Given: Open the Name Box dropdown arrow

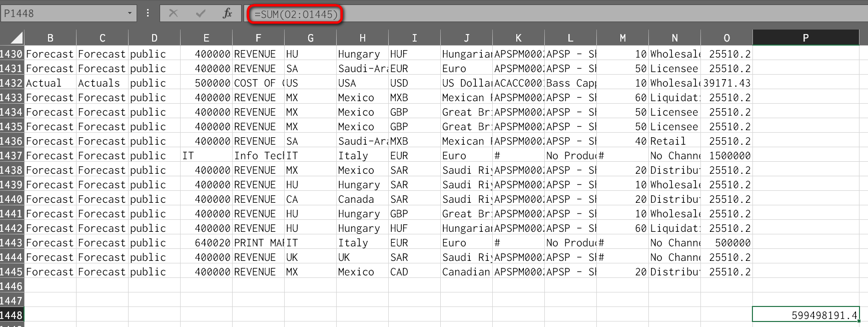Looking at the screenshot, I should (x=130, y=14).
